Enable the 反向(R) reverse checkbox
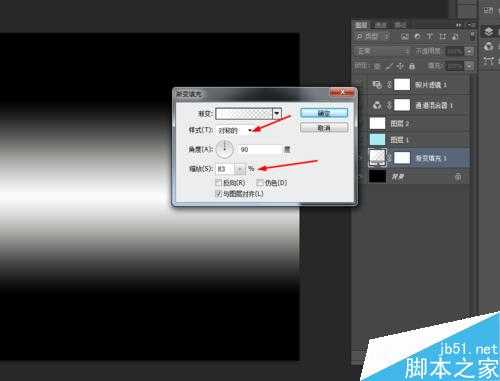 [219, 182]
